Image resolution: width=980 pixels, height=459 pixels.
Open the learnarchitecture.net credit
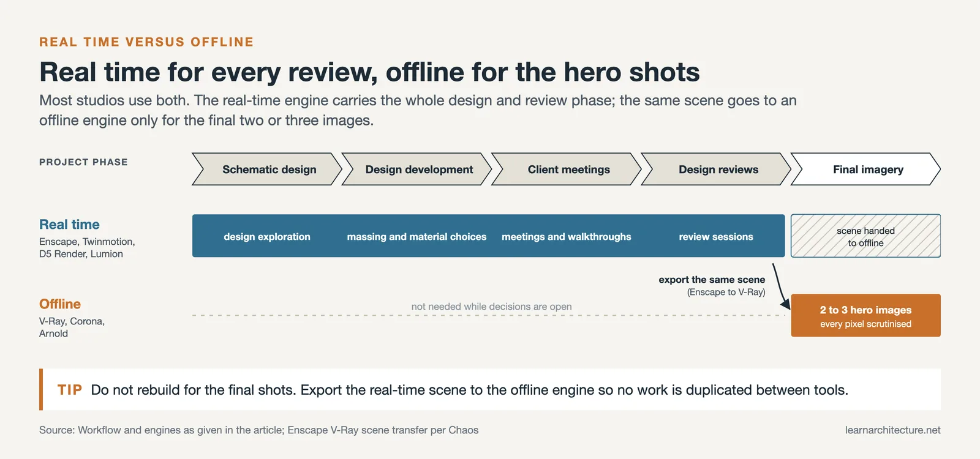(x=893, y=430)
